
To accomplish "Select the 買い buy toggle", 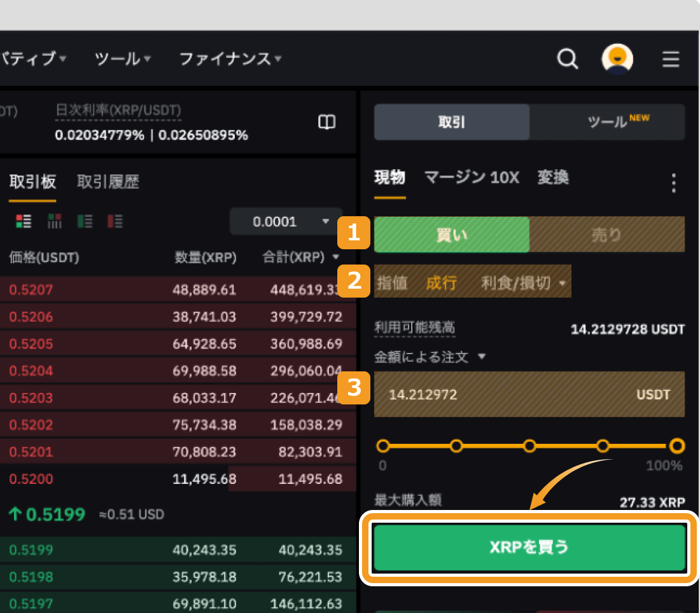I will 452,234.
